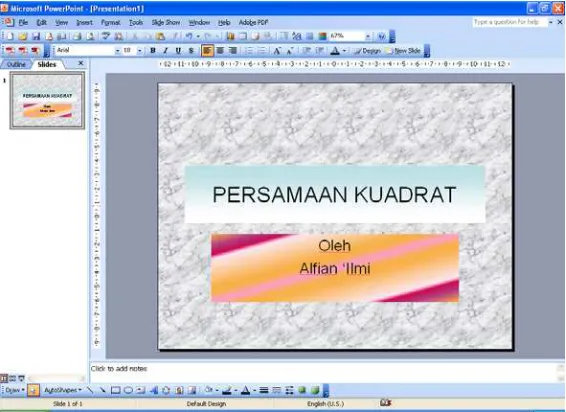Click the Undo arrow icon
566x412 pixels.
tap(189, 36)
